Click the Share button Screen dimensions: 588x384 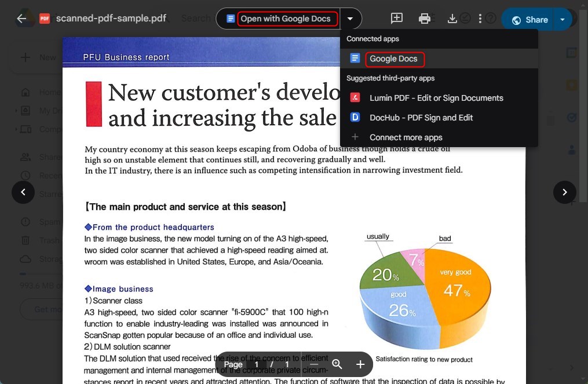(528, 19)
